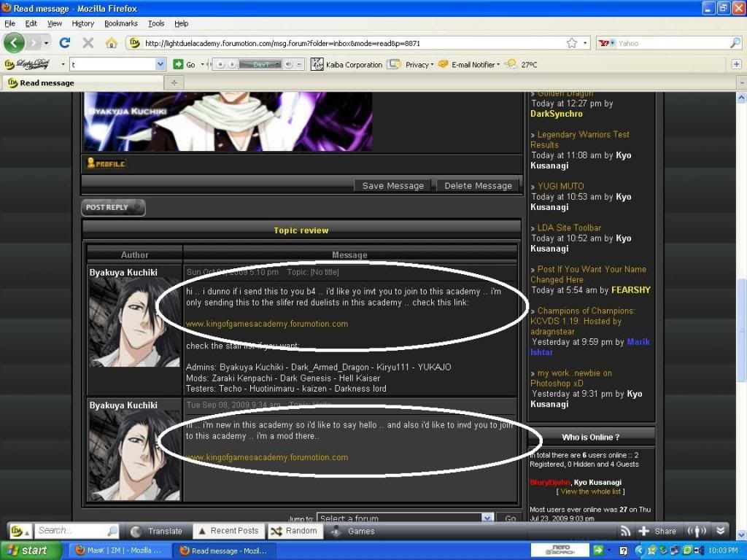Click the Delete Message button
This screenshot has width=747, height=560.
click(478, 186)
